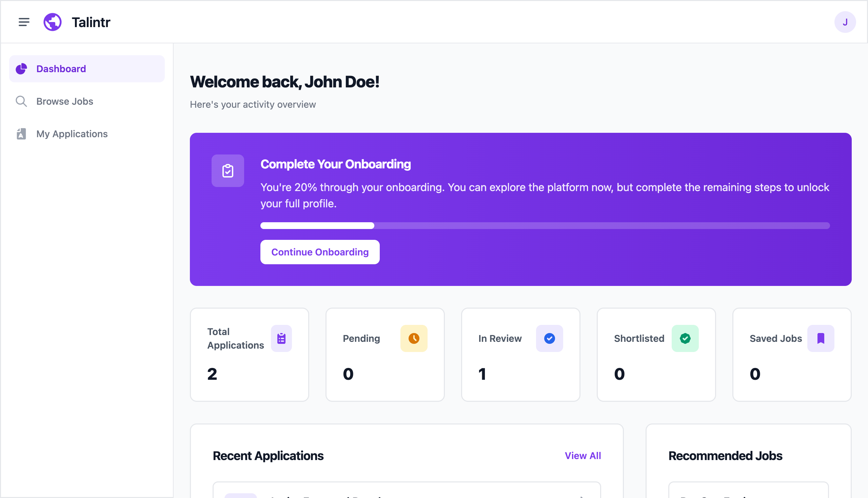Screen dimensions: 868x498
Task: Click the Browse Jobs magnifier icon
Action: click(x=21, y=101)
